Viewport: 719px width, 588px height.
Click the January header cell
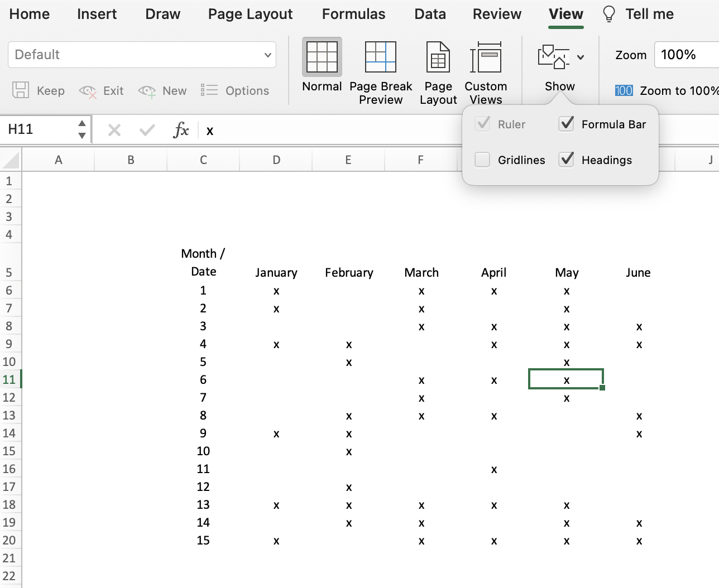tap(276, 272)
